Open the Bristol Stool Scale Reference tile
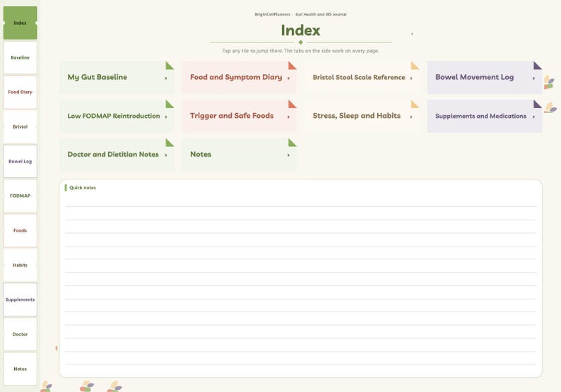This screenshot has width=561, height=392. [x=362, y=77]
